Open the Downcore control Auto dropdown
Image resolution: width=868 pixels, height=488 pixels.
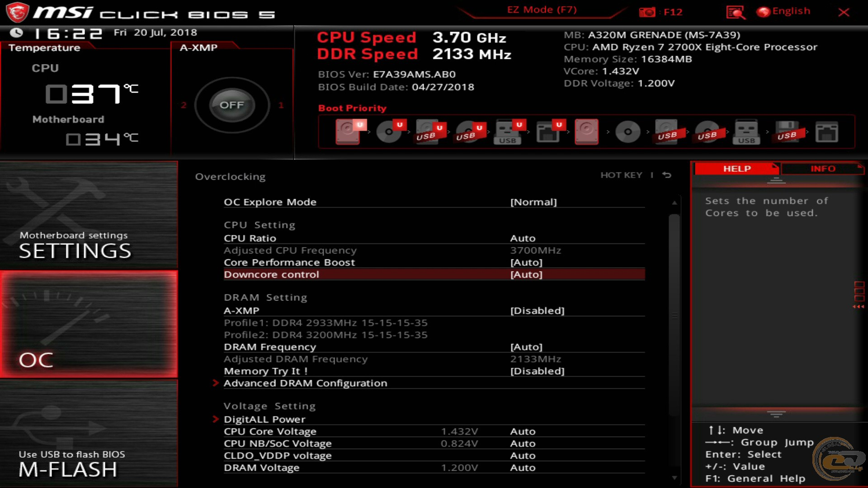526,275
